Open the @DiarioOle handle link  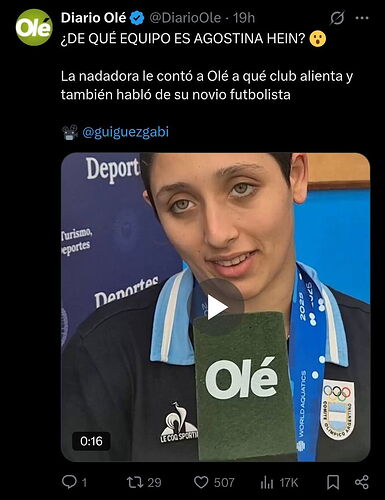pyautogui.click(x=185, y=18)
